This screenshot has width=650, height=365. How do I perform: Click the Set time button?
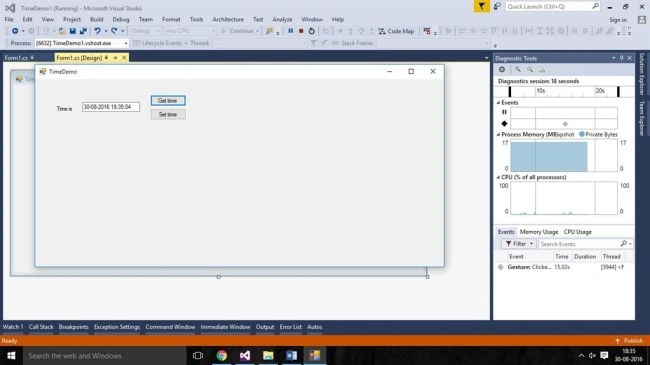[168, 114]
